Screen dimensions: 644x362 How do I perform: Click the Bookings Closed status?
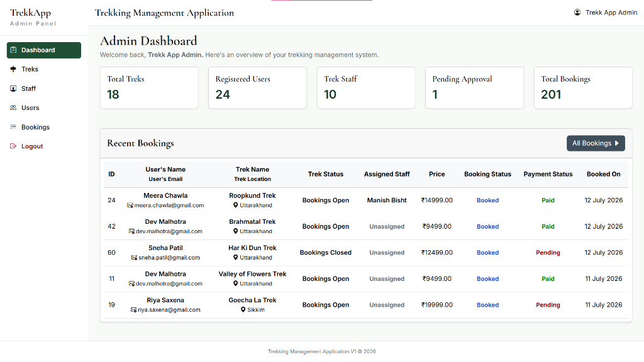pyautogui.click(x=325, y=253)
